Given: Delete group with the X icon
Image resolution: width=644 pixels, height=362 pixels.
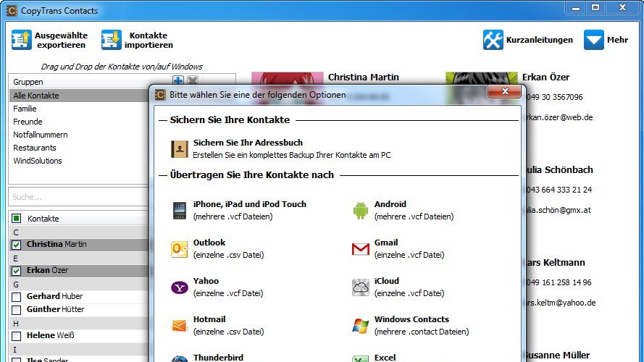Looking at the screenshot, I should [x=193, y=80].
